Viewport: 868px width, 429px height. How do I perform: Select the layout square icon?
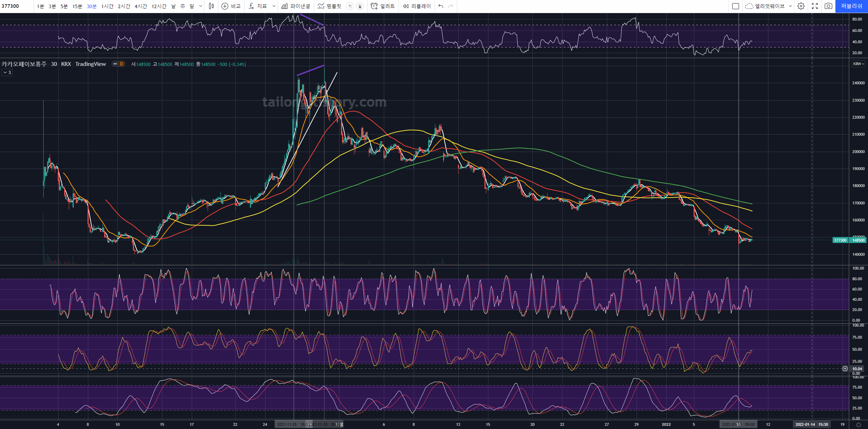[x=735, y=6]
